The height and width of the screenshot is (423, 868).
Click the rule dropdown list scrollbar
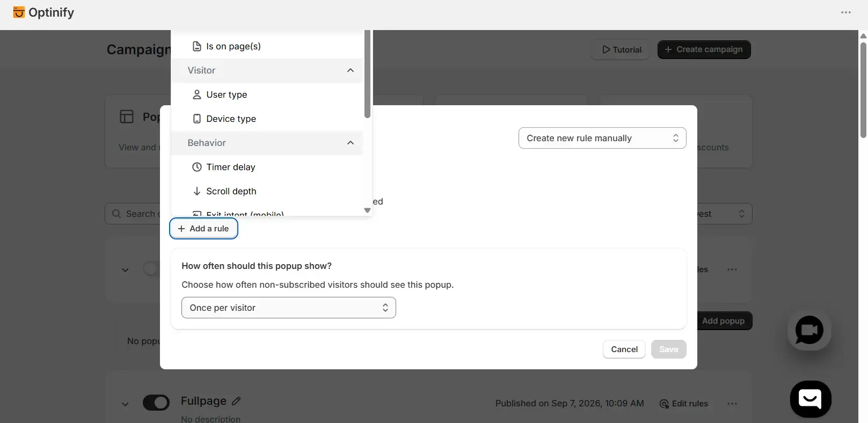click(367, 74)
